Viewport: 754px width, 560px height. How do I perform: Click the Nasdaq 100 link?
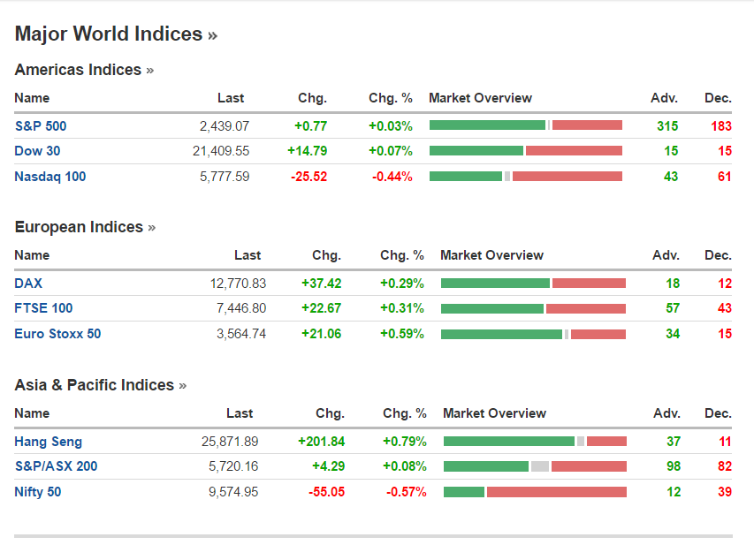[x=50, y=177]
